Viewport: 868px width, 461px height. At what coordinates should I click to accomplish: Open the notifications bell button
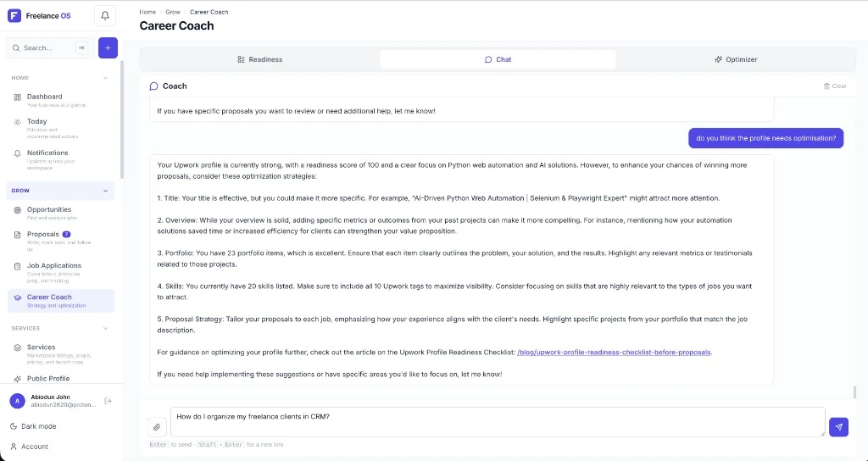(105, 15)
